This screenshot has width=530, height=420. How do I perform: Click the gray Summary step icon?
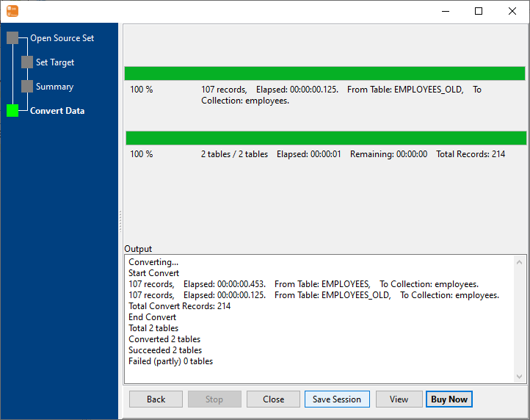(x=27, y=87)
